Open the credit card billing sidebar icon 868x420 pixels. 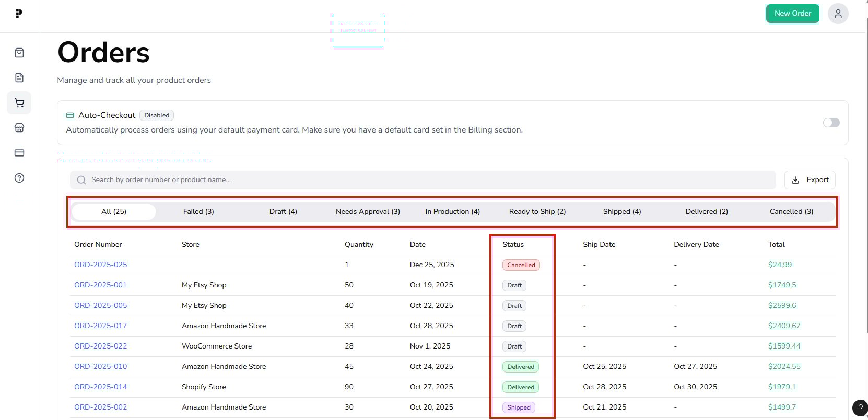[19, 153]
